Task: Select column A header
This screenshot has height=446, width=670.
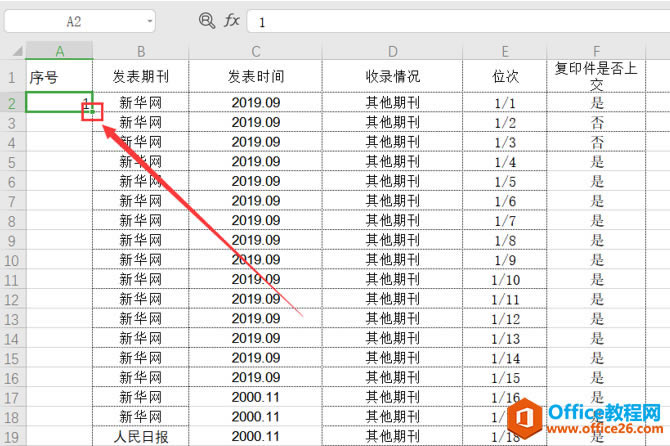Action: [59, 51]
